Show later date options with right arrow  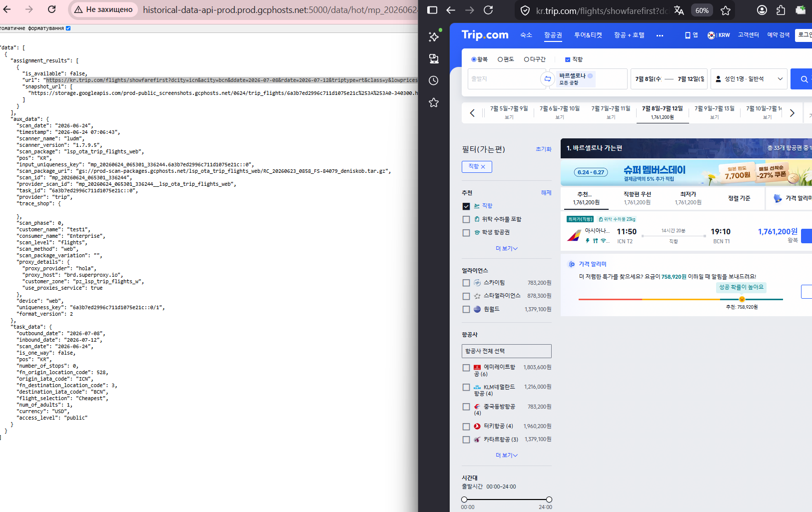coord(792,113)
